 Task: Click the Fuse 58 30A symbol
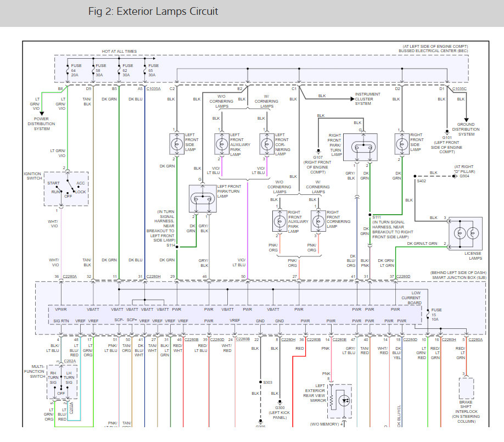click(93, 70)
